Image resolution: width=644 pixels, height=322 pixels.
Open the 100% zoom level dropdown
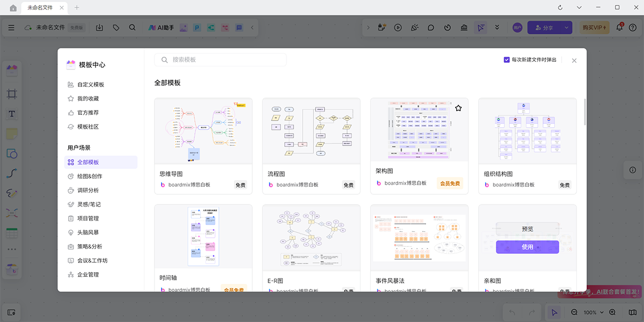(593, 312)
